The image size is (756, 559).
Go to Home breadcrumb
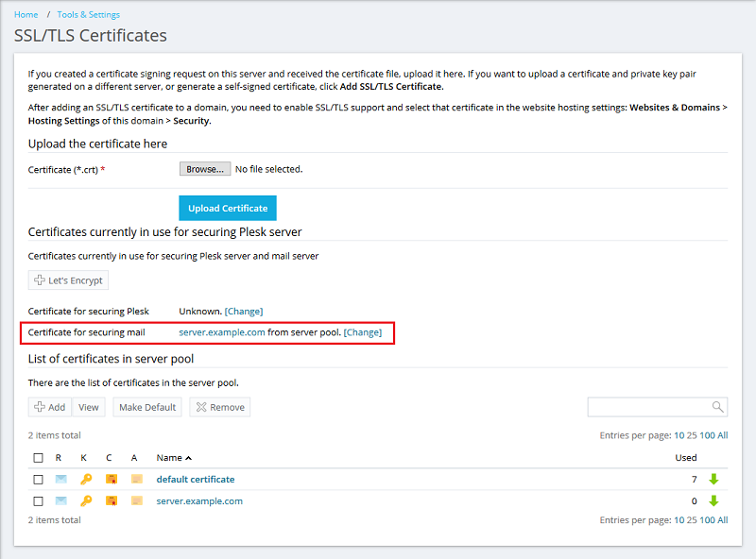(x=26, y=15)
